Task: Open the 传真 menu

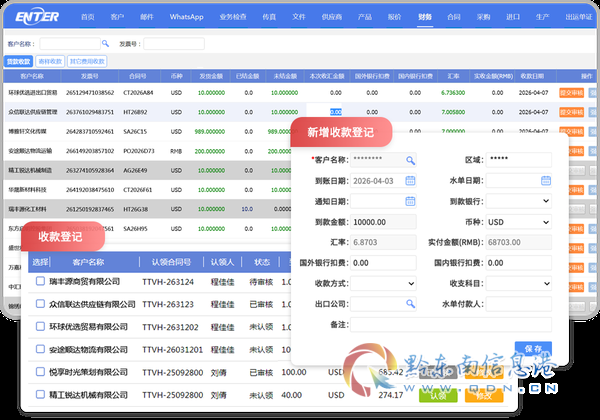Action: click(x=269, y=17)
